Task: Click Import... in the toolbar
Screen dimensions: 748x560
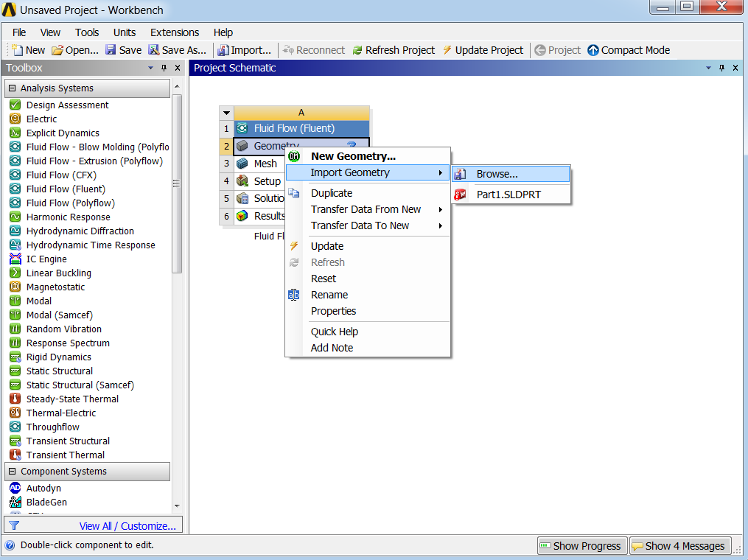Action: coord(244,50)
